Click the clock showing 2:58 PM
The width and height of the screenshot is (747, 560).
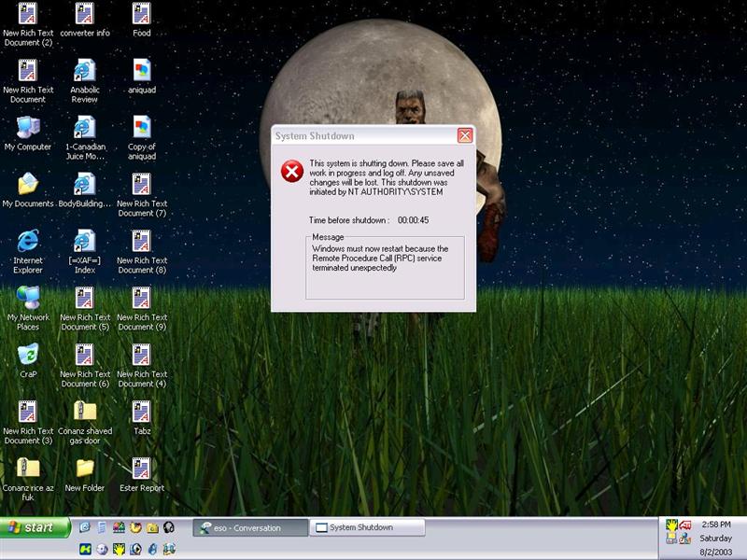click(x=716, y=525)
